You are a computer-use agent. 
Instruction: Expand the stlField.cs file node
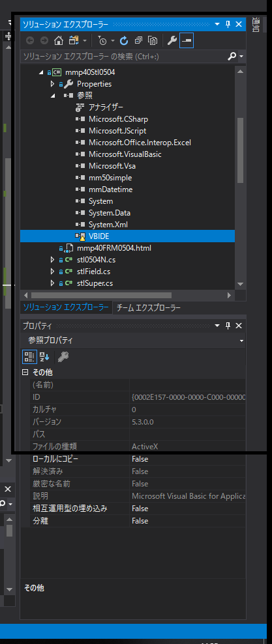[x=52, y=272]
